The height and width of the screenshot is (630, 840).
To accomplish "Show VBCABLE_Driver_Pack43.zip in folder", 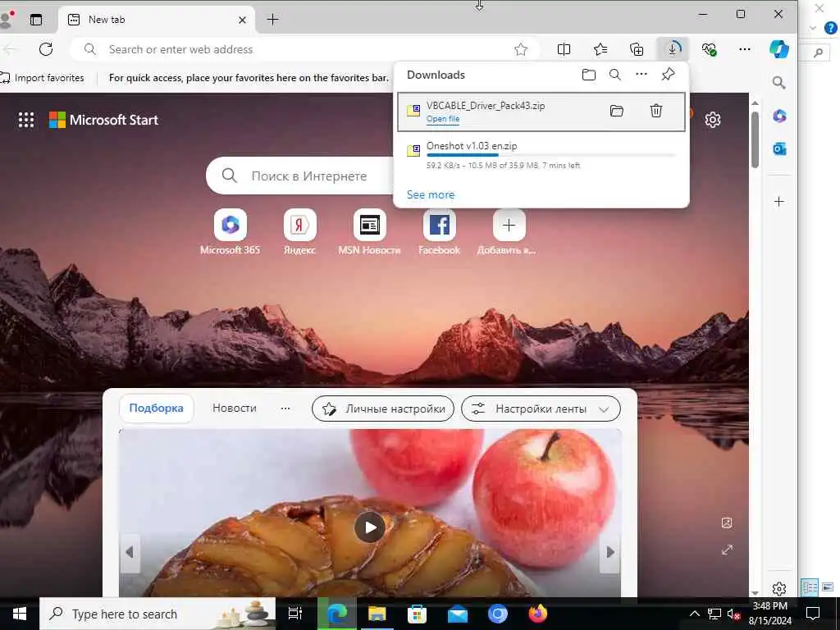I will tap(617, 111).
